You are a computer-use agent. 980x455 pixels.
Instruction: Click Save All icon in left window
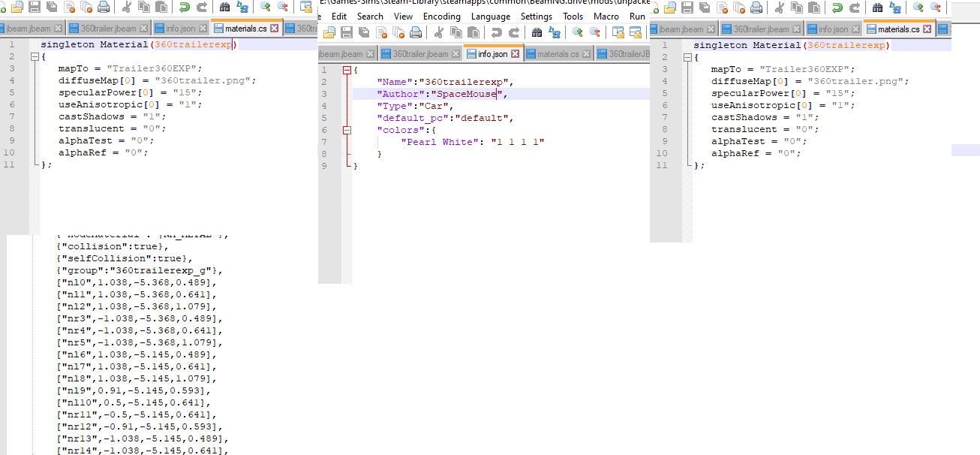(x=52, y=7)
